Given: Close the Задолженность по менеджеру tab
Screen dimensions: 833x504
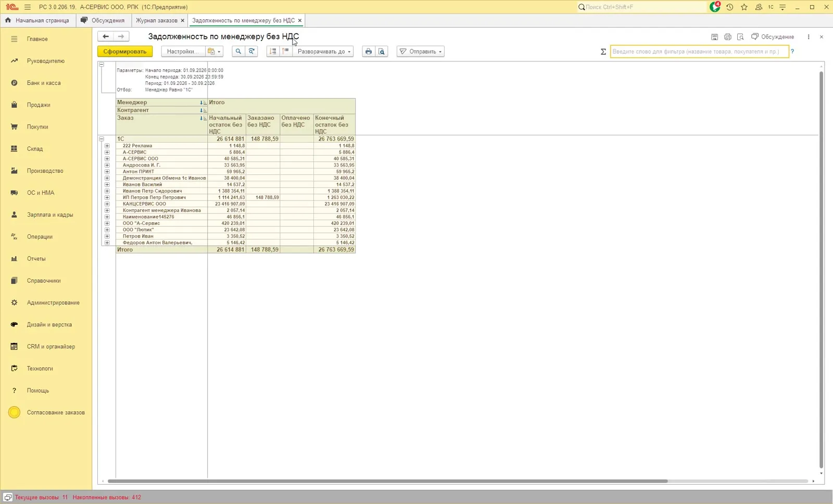Looking at the screenshot, I should point(300,20).
